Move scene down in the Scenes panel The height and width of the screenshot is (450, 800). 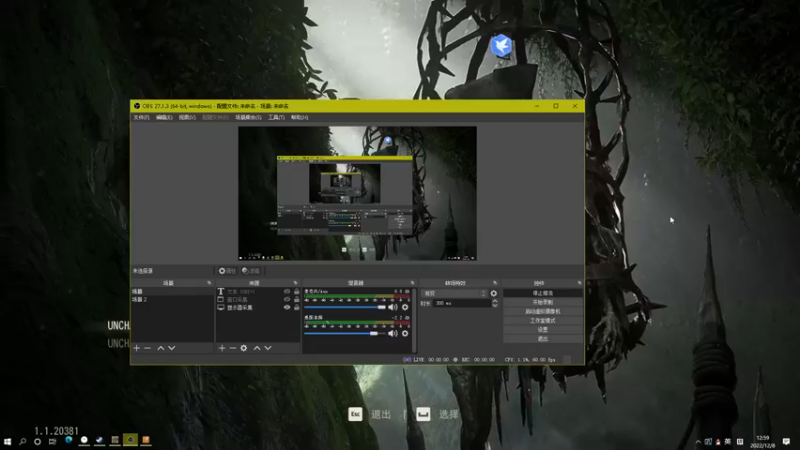pos(172,348)
